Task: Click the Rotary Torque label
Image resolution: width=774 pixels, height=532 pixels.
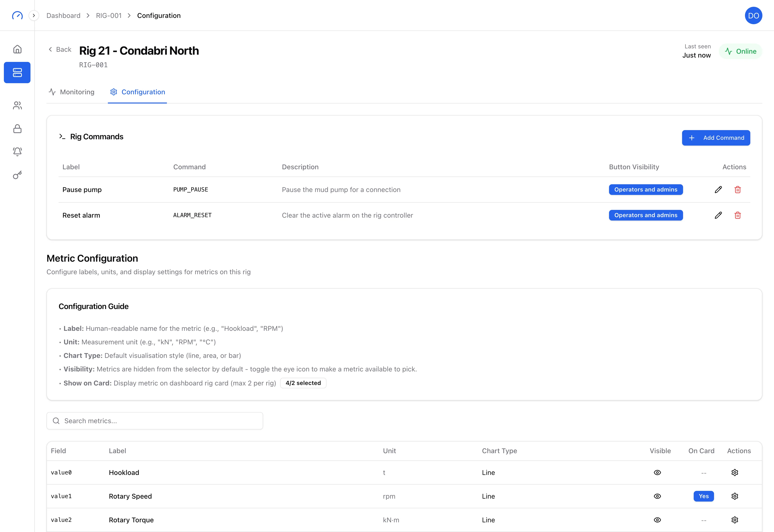Action: coord(131,520)
